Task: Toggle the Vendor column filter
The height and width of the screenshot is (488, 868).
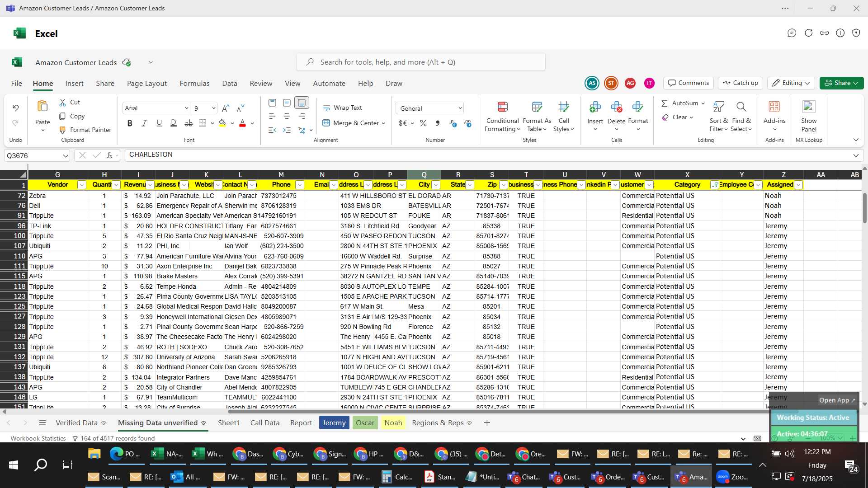Action: pyautogui.click(x=82, y=185)
